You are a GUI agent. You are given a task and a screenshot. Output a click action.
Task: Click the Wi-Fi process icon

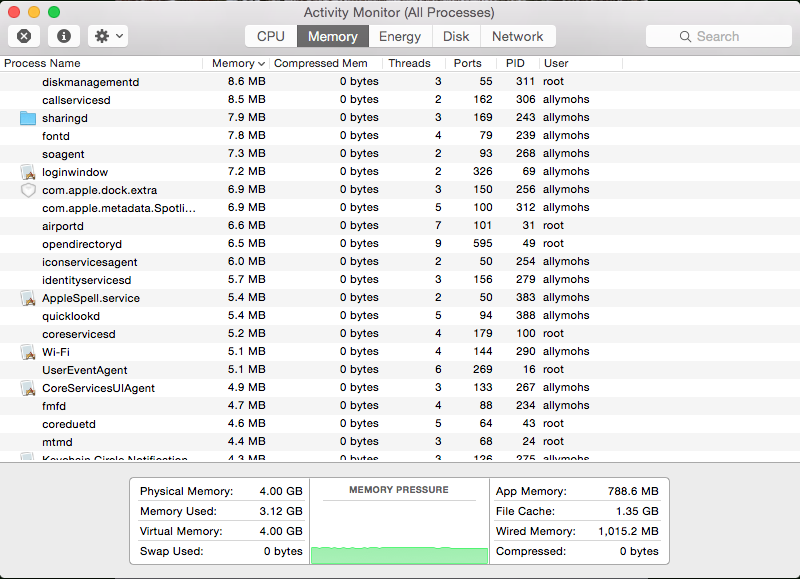coord(28,352)
